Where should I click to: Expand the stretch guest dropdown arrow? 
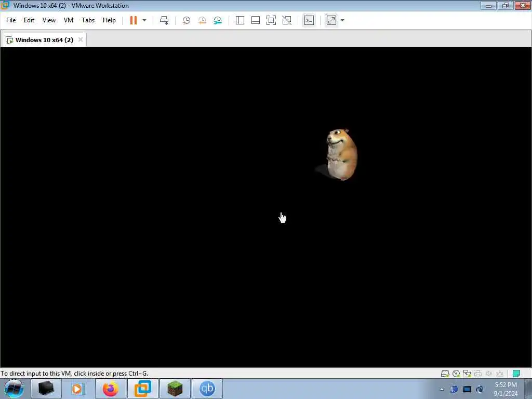coord(342,20)
